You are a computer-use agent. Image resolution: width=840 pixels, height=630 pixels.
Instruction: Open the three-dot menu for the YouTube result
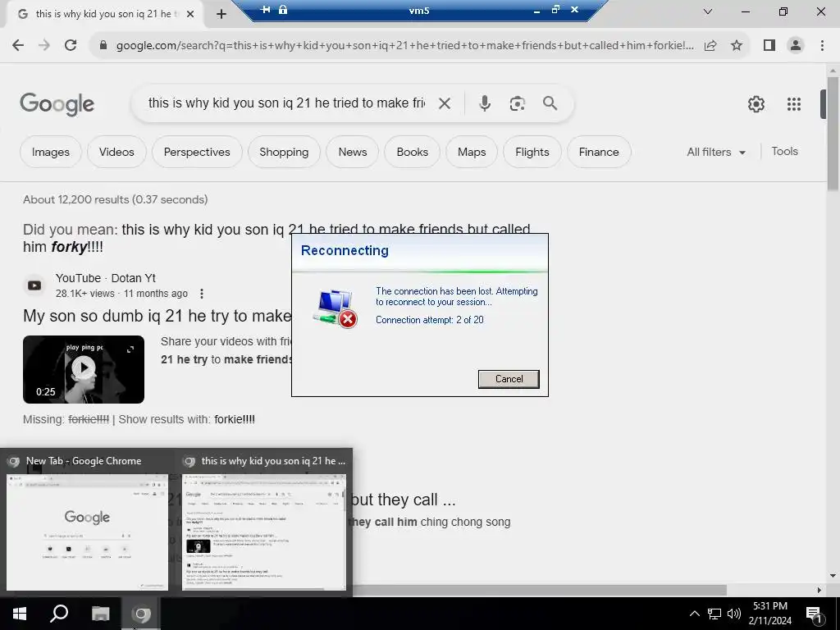(x=202, y=294)
